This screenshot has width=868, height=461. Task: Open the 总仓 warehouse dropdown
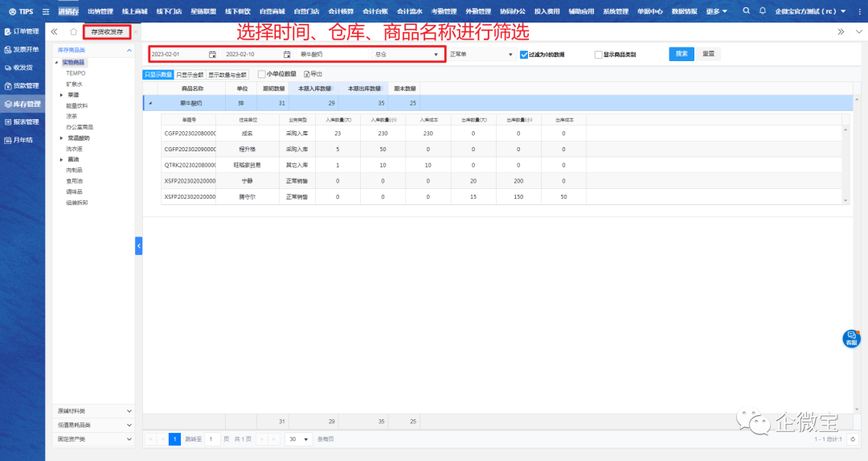(406, 55)
